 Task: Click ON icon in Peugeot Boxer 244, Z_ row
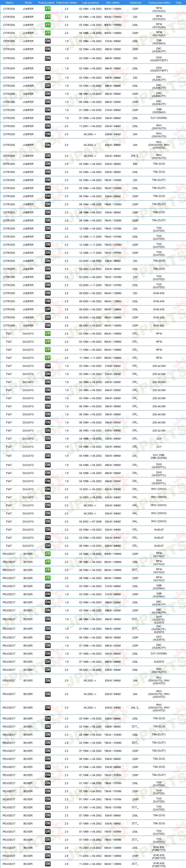[48, 708]
